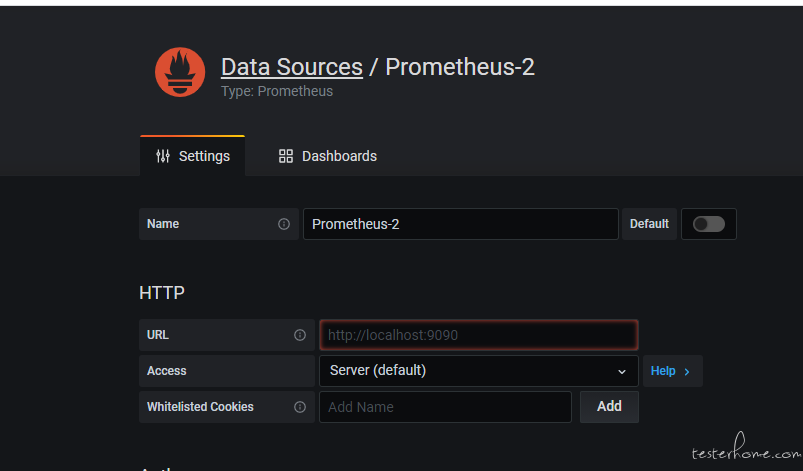
Task: Click the Access field label
Action: 166,371
